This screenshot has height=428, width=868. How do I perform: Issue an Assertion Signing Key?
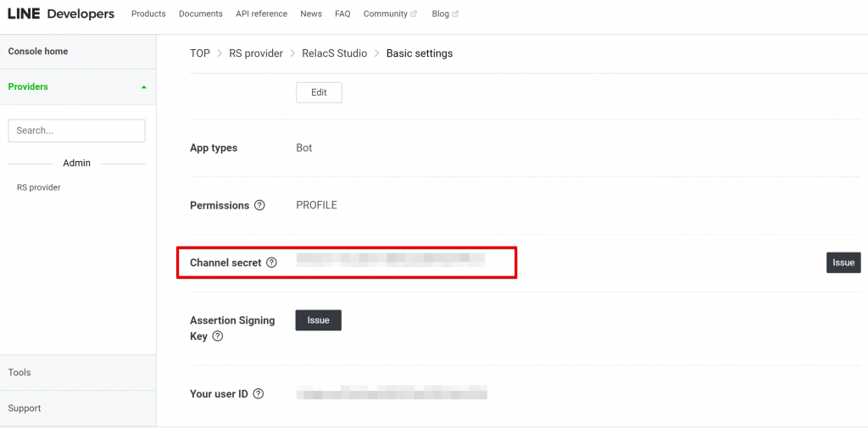point(319,320)
